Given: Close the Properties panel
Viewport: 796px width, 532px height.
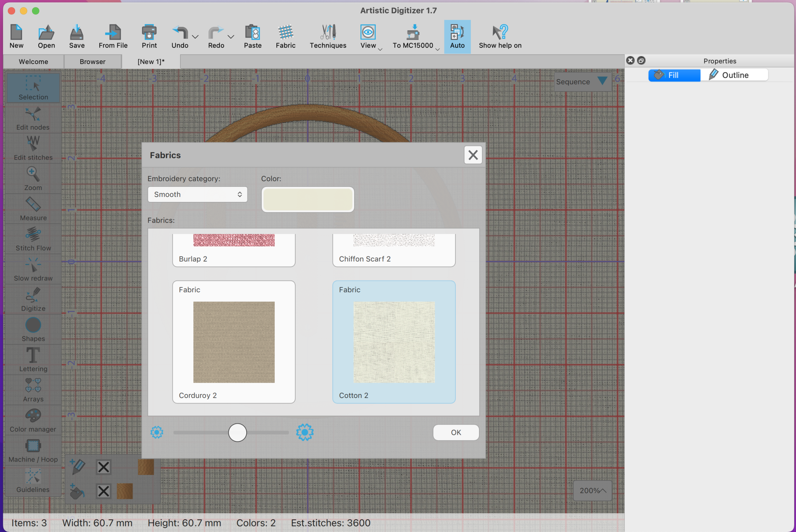Looking at the screenshot, I should pyautogui.click(x=630, y=61).
